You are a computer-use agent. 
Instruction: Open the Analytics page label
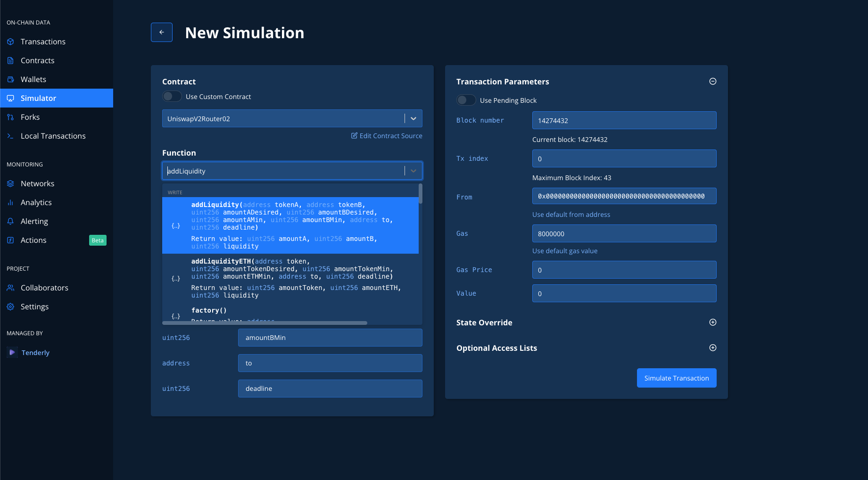(36, 202)
